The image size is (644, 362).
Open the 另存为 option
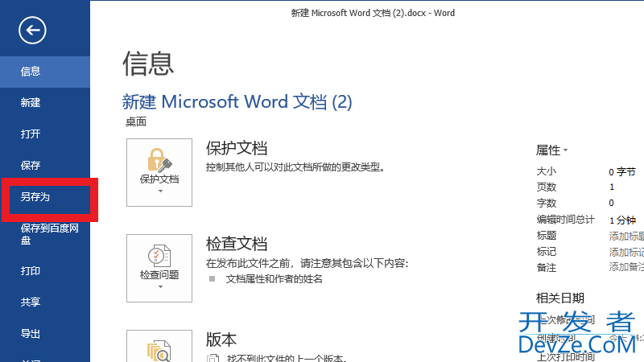[45, 197]
